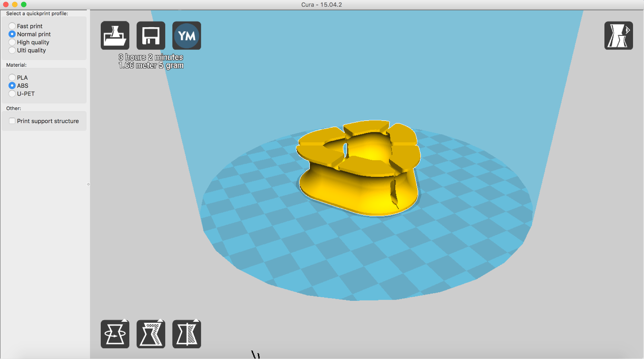Click the Cura window title bar
The width and height of the screenshot is (644, 359).
point(322,4)
